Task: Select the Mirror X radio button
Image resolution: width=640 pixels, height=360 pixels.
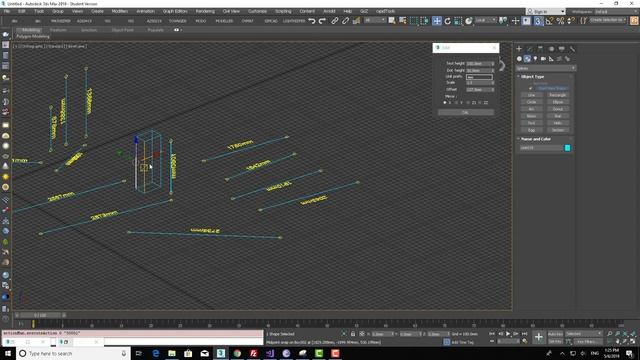Action: click(x=445, y=103)
